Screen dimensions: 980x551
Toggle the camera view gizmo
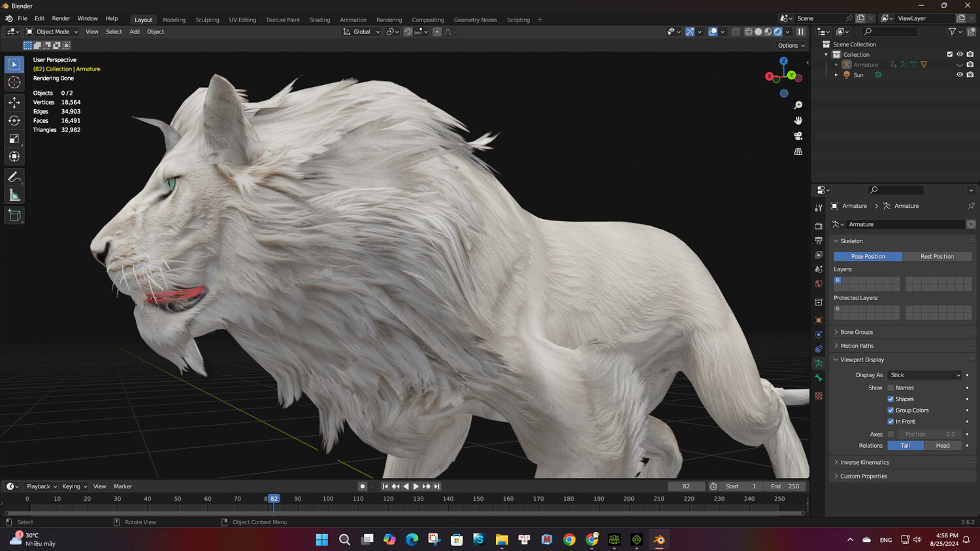pos(798,136)
